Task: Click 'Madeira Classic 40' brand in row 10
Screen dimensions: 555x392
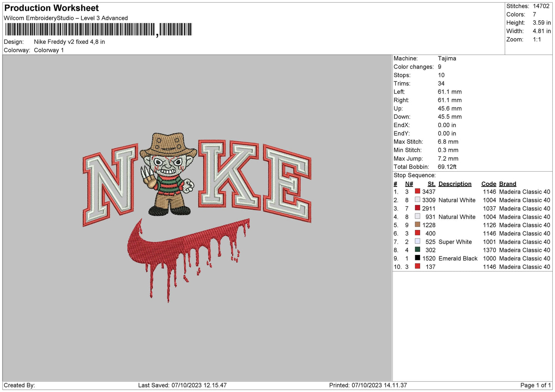Action: point(525,267)
